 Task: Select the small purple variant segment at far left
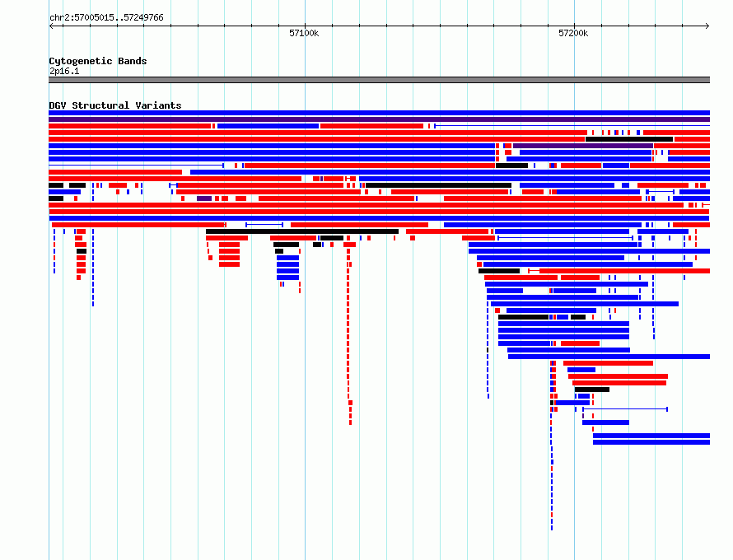coord(204,198)
